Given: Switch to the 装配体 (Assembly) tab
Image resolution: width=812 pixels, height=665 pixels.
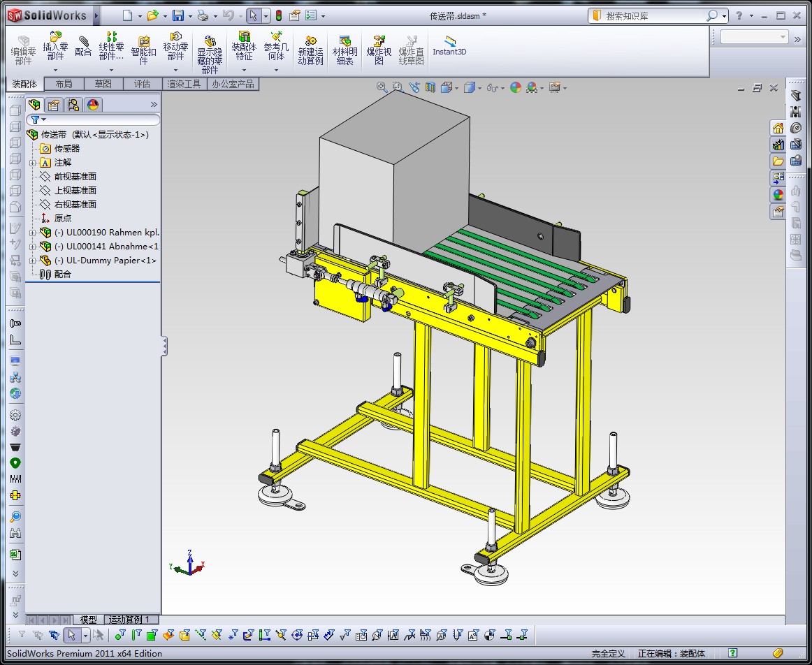Looking at the screenshot, I should (25, 84).
